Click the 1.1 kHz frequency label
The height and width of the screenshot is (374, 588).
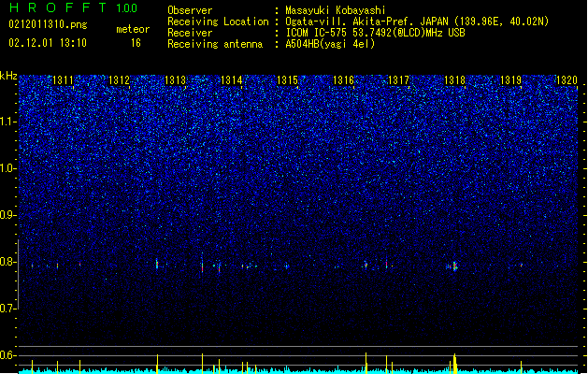point(7,122)
